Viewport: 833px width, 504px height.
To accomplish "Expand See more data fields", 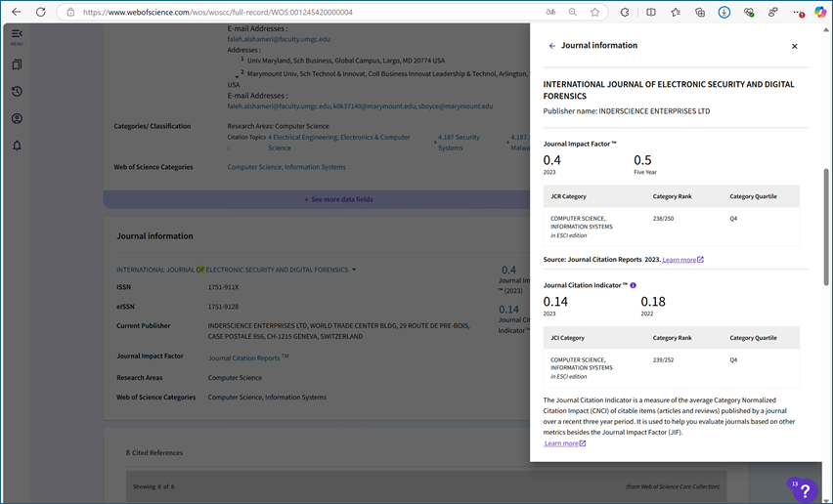I will pyautogui.click(x=337, y=199).
